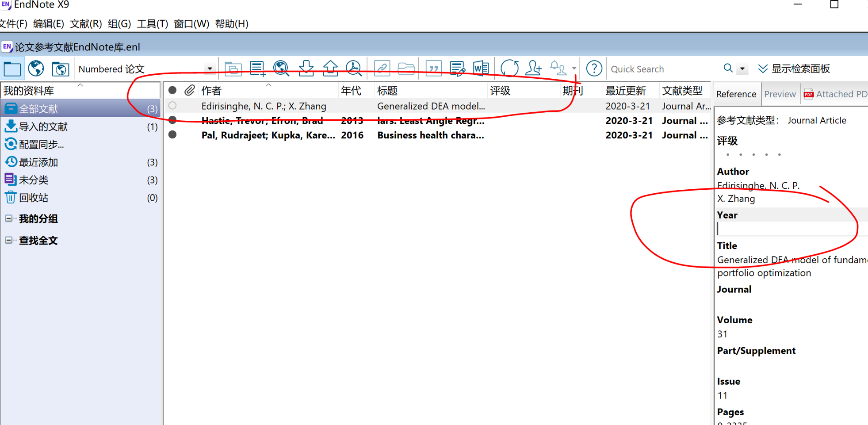Collapse 查找全文 group set
The width and height of the screenshot is (868, 425).
point(8,240)
